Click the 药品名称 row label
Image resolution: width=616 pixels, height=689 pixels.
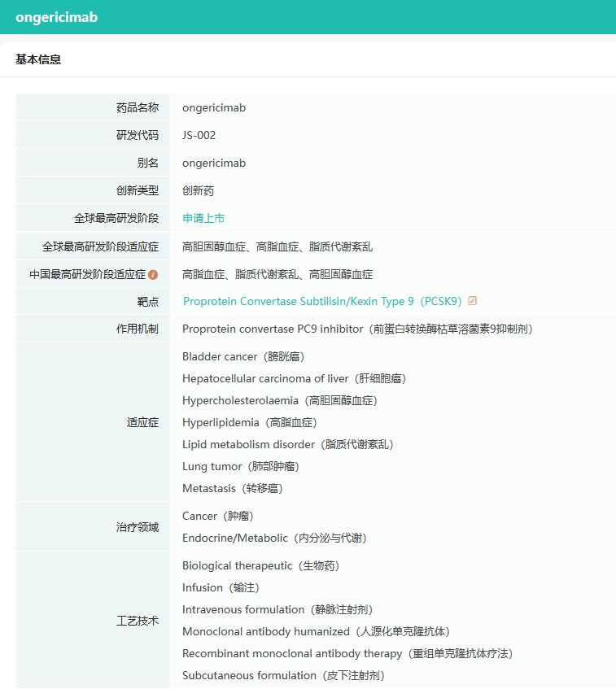pos(137,107)
